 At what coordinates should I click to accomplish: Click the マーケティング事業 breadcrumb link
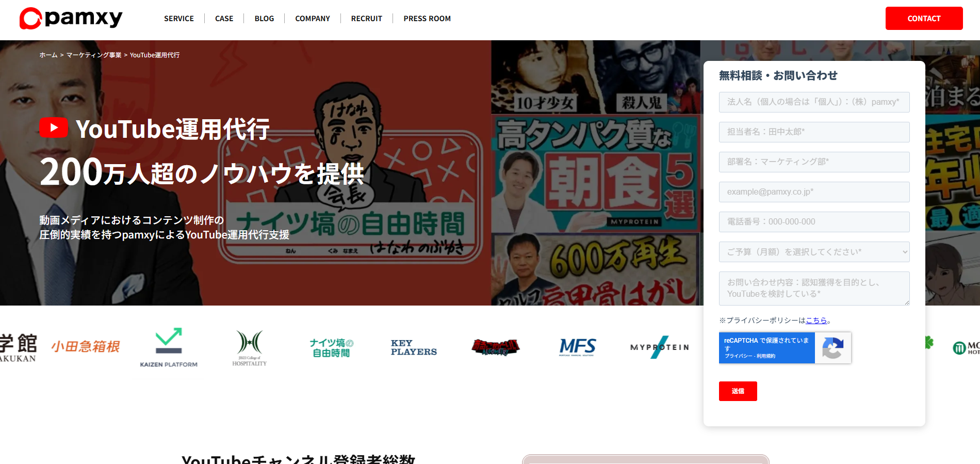[x=94, y=55]
